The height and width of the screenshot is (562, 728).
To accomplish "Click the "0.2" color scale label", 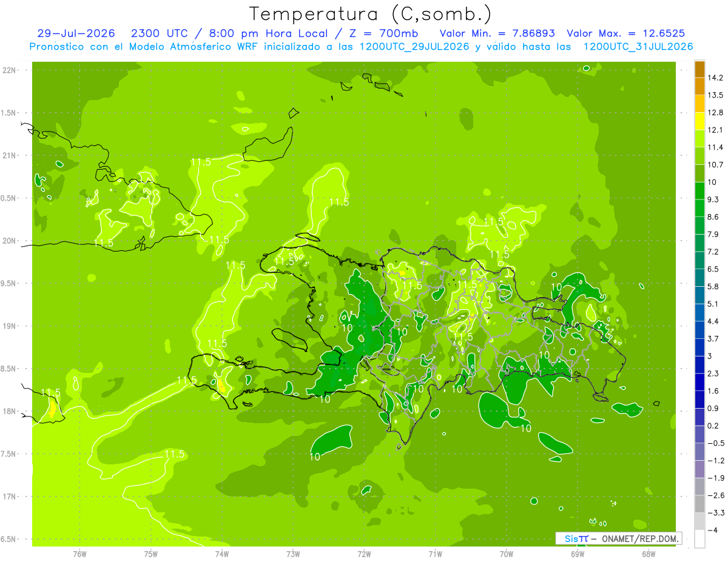I will (x=713, y=426).
